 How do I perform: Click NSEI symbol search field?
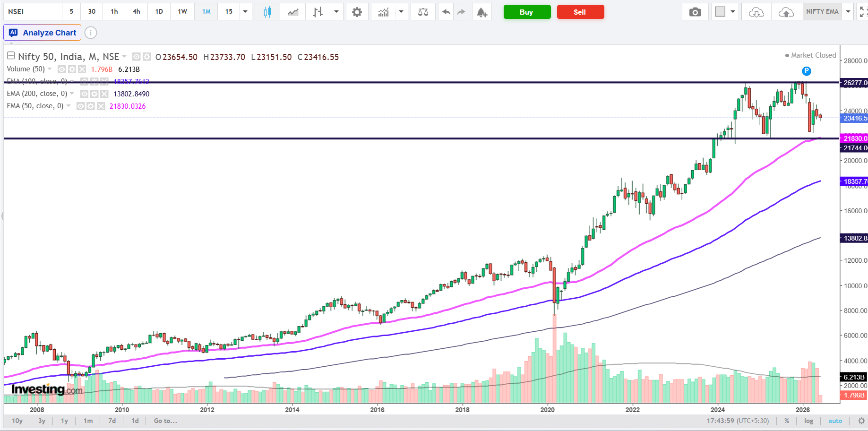click(x=32, y=12)
